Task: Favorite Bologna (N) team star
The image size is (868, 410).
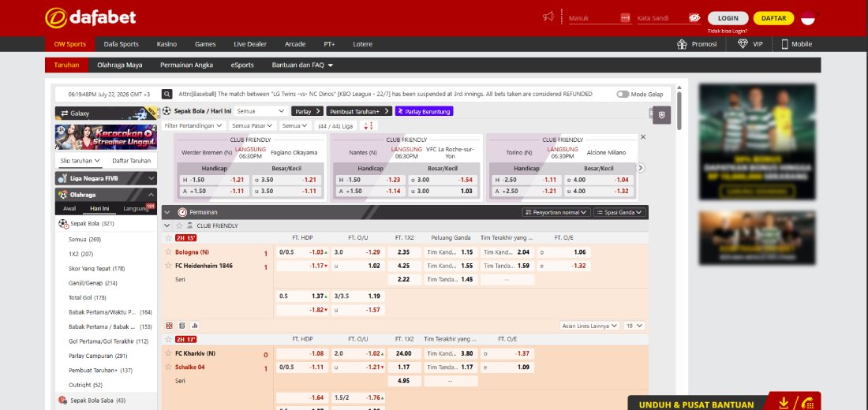Action: 168,252
